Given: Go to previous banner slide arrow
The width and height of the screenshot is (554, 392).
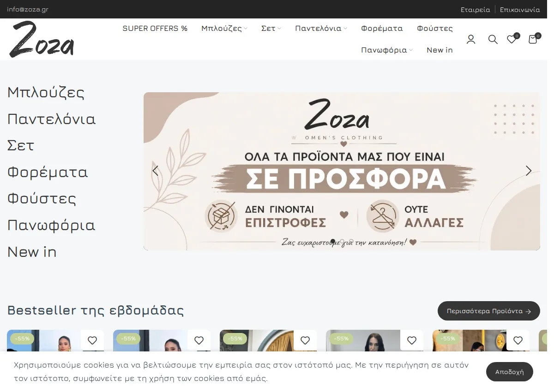Looking at the screenshot, I should pyautogui.click(x=155, y=171).
